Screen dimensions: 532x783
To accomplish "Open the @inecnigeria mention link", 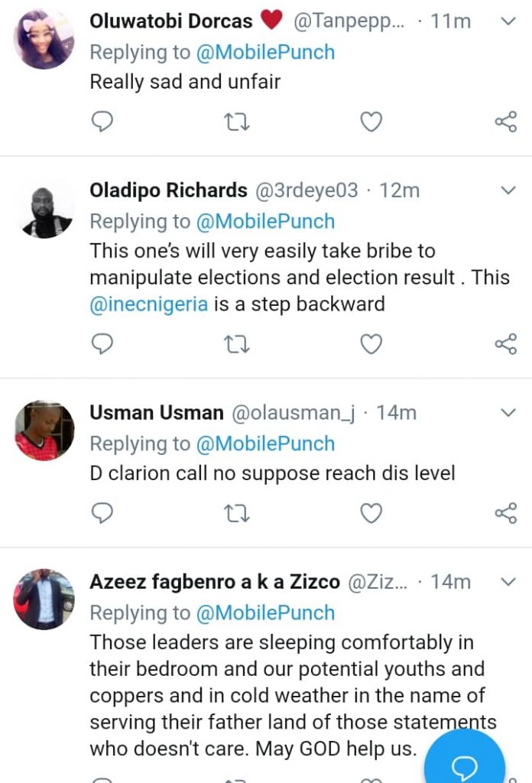I will [148, 304].
